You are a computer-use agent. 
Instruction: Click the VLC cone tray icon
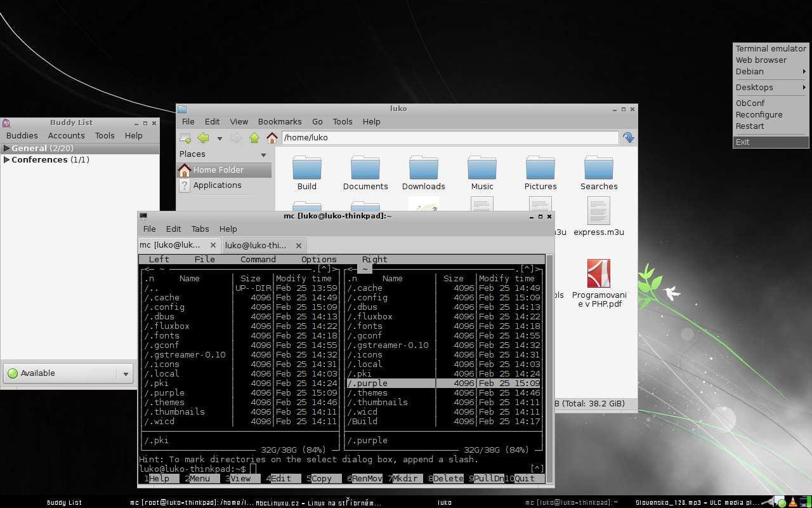point(793,502)
